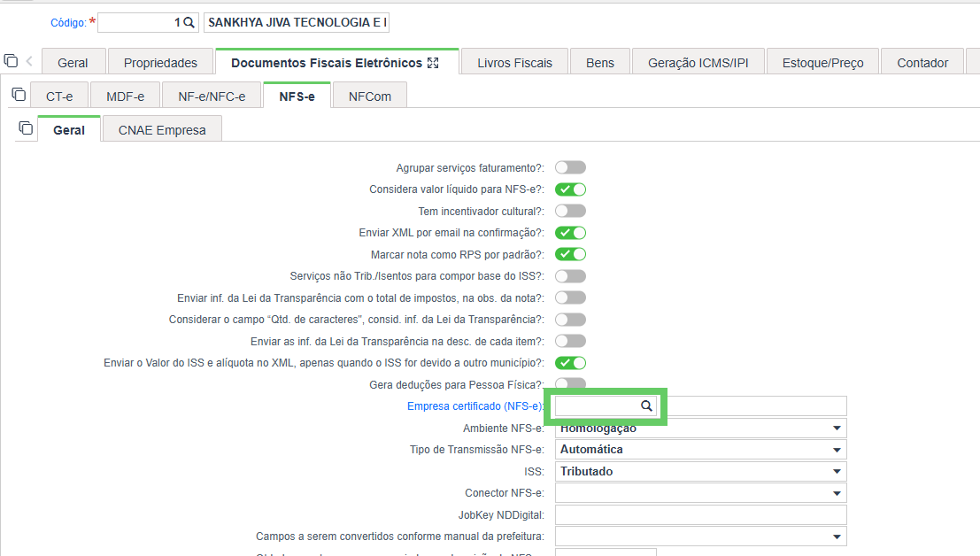Switch to the top-level Geral tab
Viewport: 980px width, 556px height.
[x=73, y=63]
